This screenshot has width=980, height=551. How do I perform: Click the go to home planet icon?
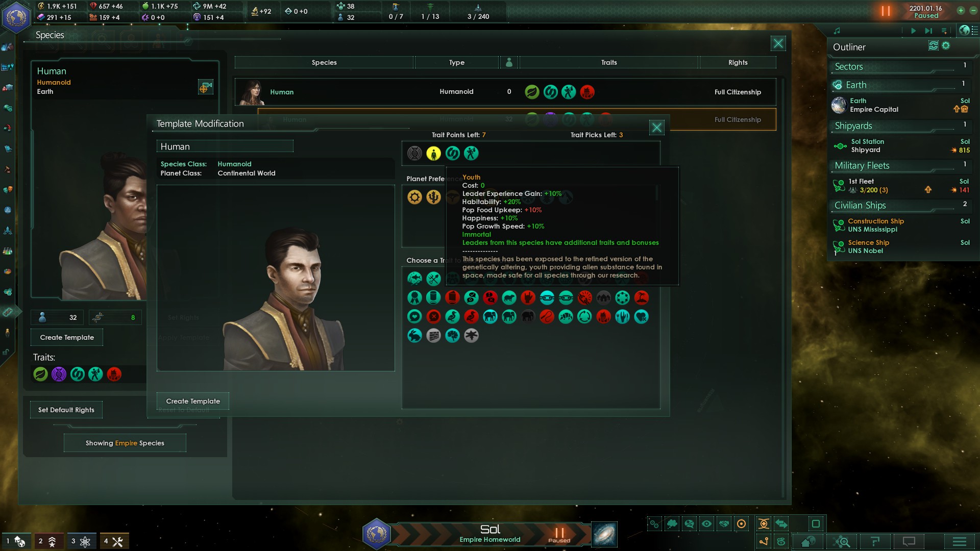click(x=808, y=541)
